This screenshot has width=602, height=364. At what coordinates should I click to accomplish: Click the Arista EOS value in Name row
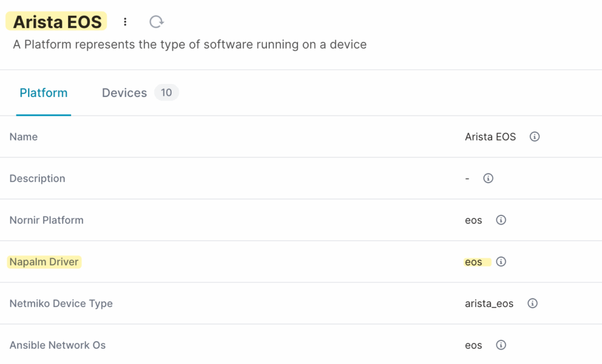(490, 137)
